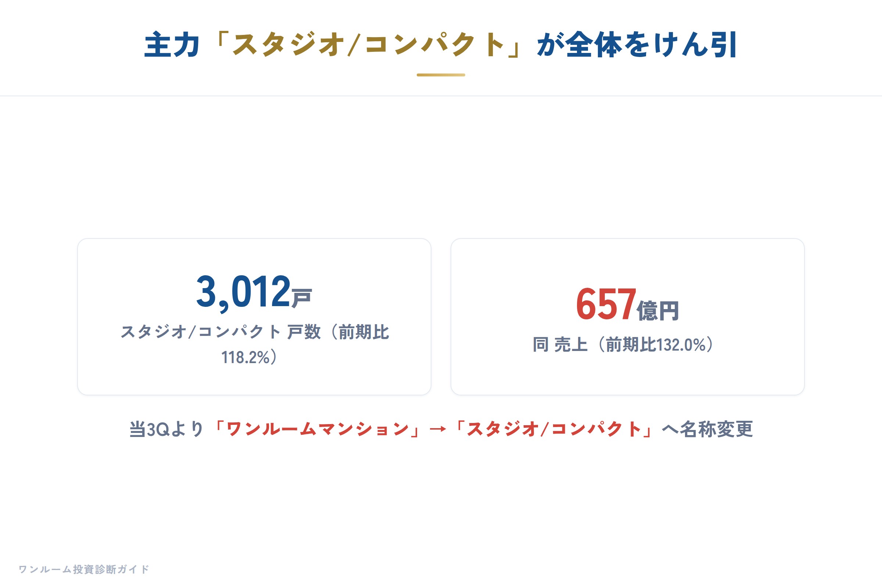Click the "ワンルーム投資診断ガイド" footer text
The height and width of the screenshot is (588, 882).
pyautogui.click(x=84, y=569)
